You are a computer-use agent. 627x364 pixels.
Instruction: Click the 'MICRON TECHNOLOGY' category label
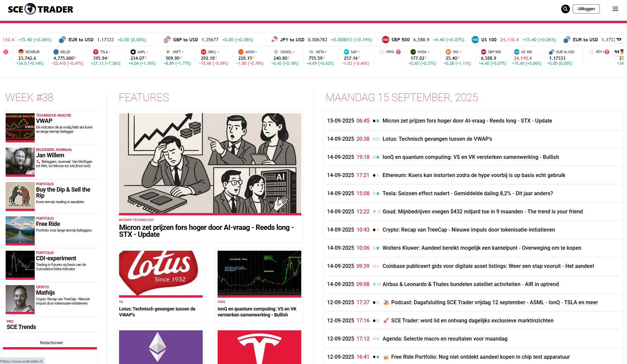coord(137,220)
